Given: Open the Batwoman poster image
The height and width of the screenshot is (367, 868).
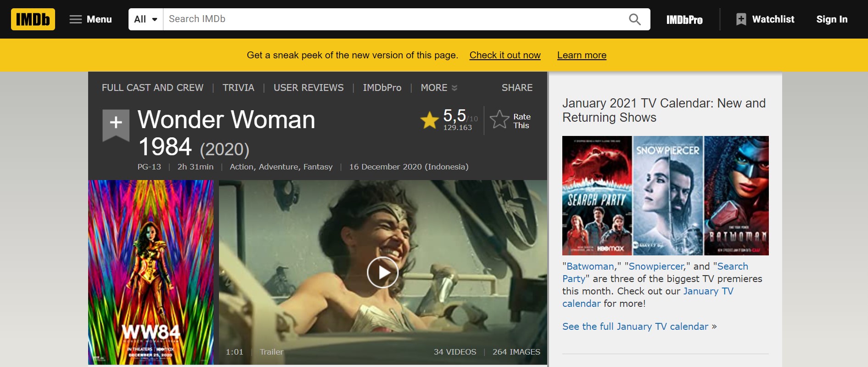Looking at the screenshot, I should click(736, 196).
